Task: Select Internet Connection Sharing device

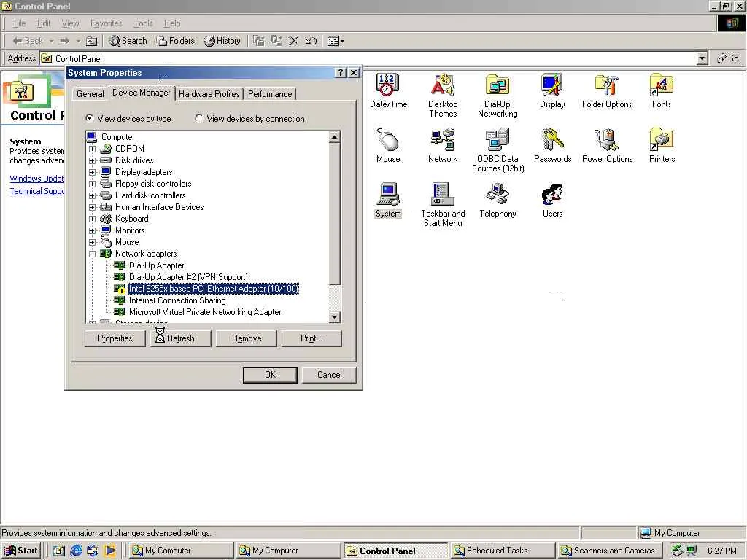Action: [177, 300]
